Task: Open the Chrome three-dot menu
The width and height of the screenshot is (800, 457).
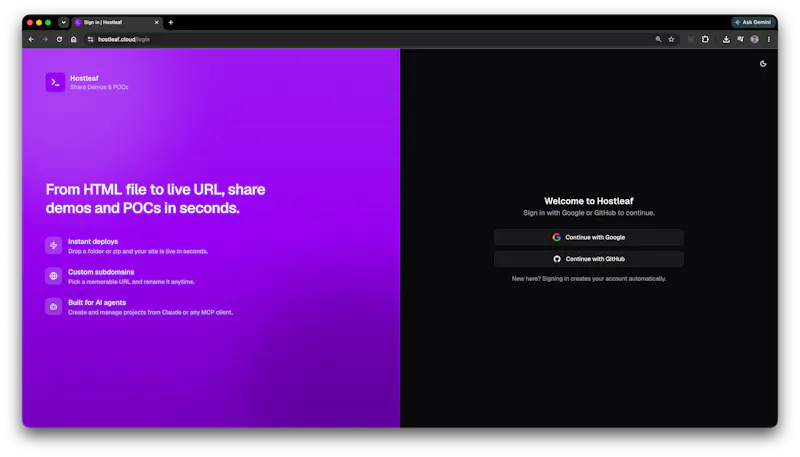Action: tap(769, 39)
